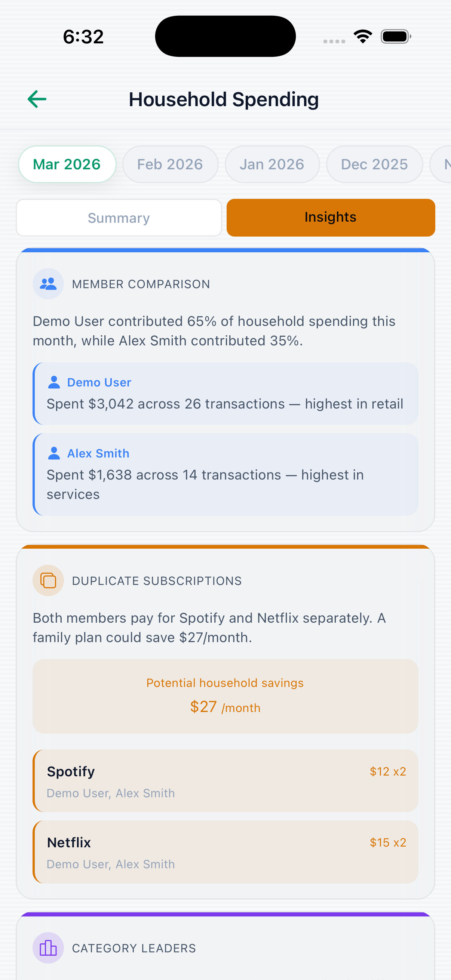The width and height of the screenshot is (451, 980).
Task: Open the Netflix duplicate subscription row
Action: coord(225,852)
